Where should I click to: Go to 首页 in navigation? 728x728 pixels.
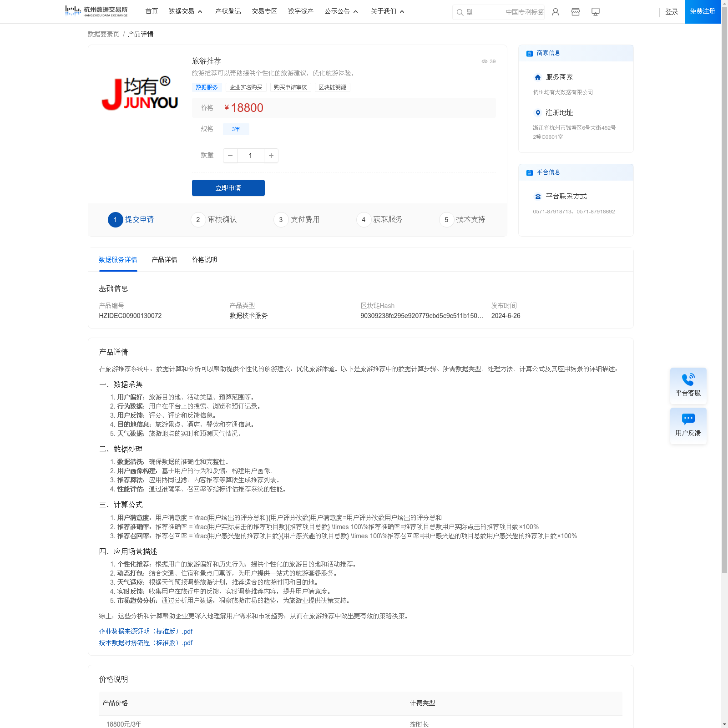(x=152, y=11)
